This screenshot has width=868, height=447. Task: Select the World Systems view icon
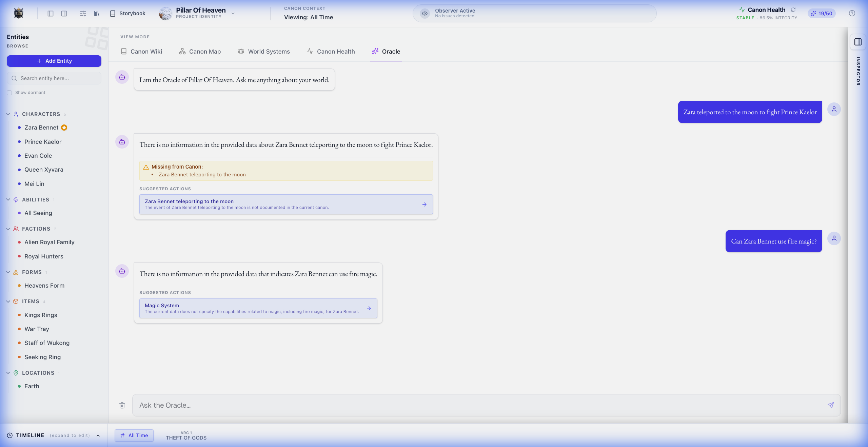241,52
